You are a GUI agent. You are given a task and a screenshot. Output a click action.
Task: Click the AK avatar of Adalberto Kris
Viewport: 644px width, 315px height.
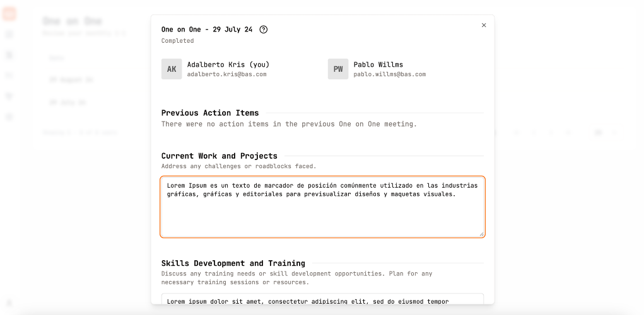point(172,69)
